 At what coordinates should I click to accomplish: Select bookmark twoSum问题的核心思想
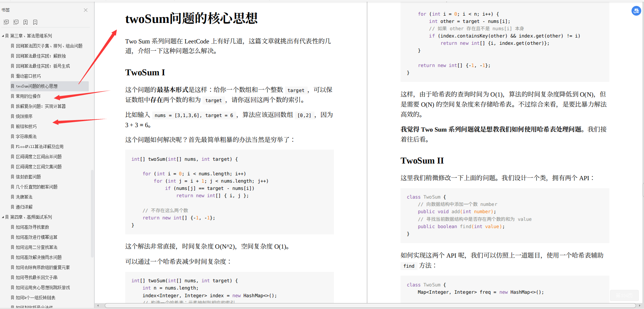click(36, 86)
